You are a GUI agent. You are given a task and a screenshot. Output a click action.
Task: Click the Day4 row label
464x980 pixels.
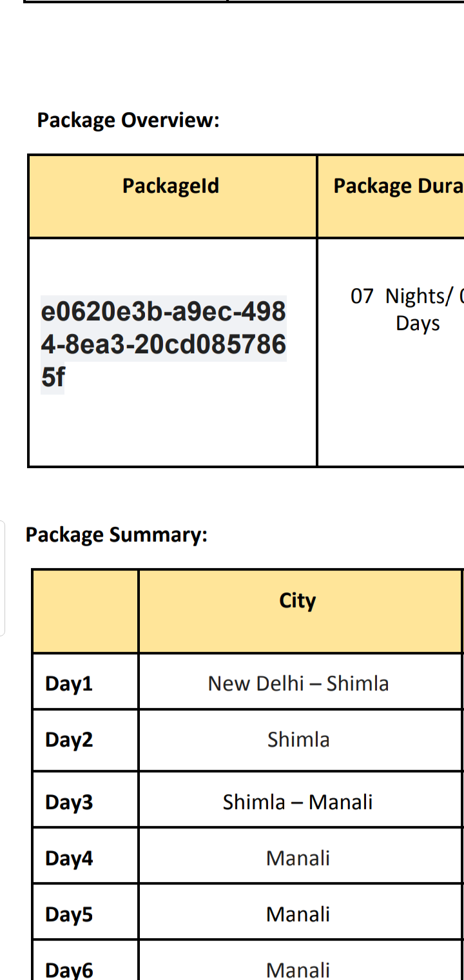coord(69,858)
